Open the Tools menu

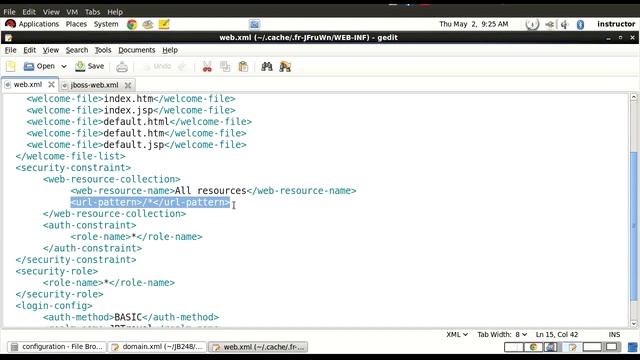pyautogui.click(x=103, y=50)
